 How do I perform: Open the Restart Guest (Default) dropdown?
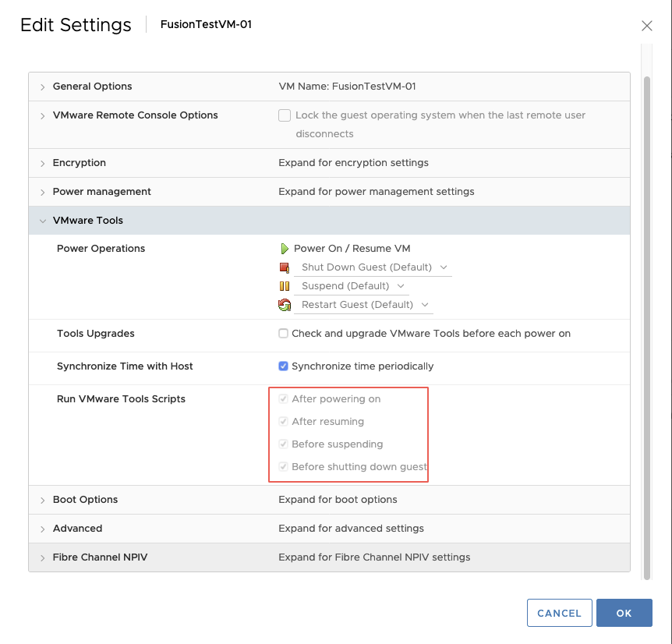click(363, 305)
